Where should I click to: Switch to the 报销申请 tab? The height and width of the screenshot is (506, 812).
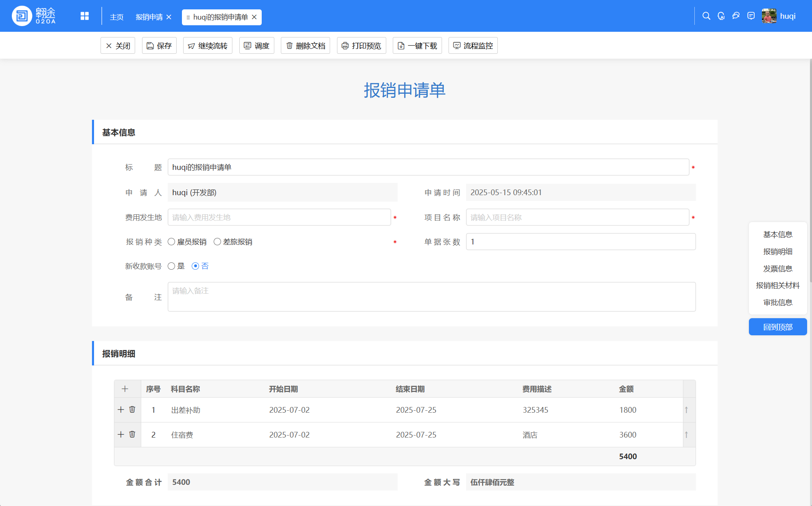(x=149, y=17)
